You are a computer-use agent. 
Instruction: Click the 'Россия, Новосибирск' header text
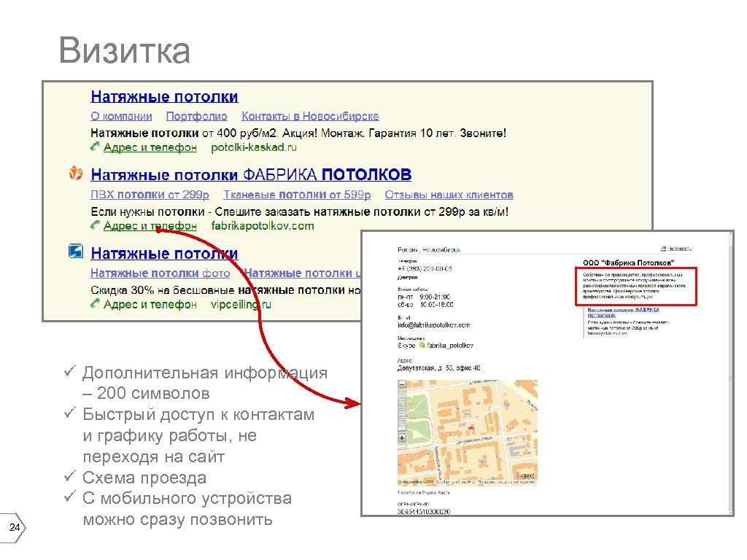(429, 249)
